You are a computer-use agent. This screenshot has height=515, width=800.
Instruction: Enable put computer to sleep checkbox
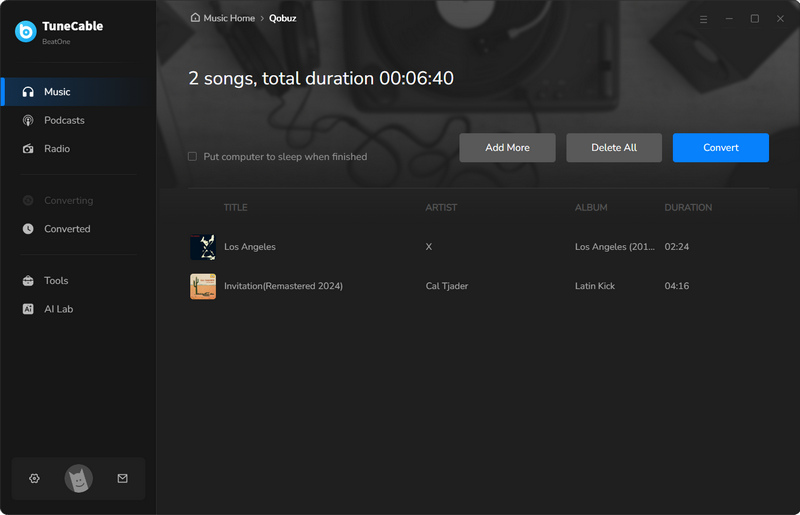(192, 156)
